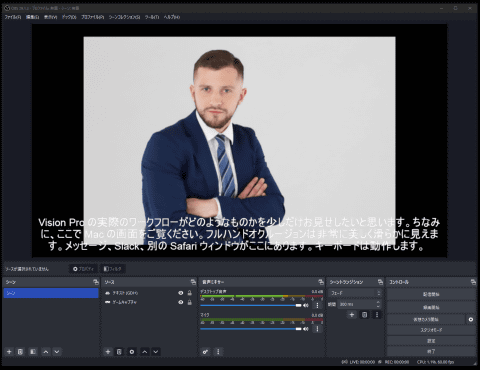
Task: Adjust the デスクトップ音声 volume slider
Action: click(x=251, y=305)
